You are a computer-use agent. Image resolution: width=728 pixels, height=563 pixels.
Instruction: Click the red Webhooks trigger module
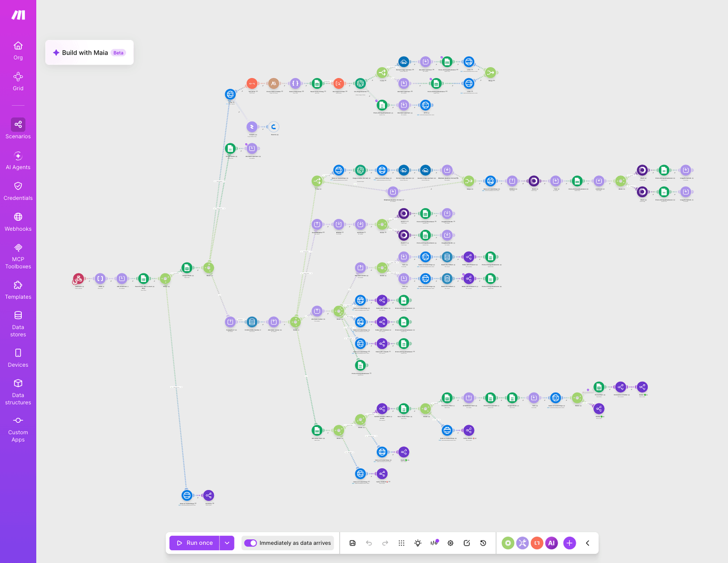78,279
